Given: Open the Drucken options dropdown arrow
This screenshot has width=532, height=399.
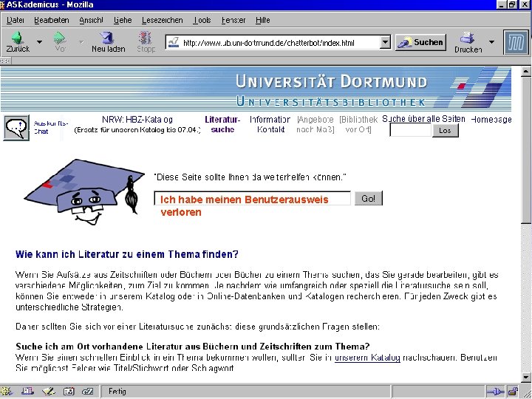Looking at the screenshot, I should (x=491, y=42).
